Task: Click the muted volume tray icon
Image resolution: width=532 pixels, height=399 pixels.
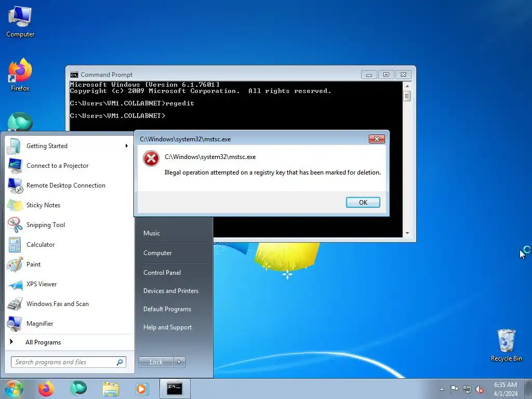Action: coord(480,389)
